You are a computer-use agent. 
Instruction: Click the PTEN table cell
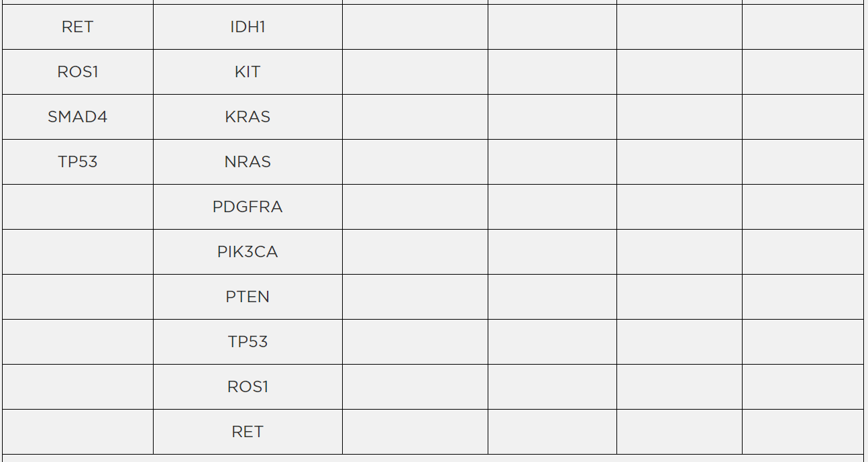[x=248, y=297]
